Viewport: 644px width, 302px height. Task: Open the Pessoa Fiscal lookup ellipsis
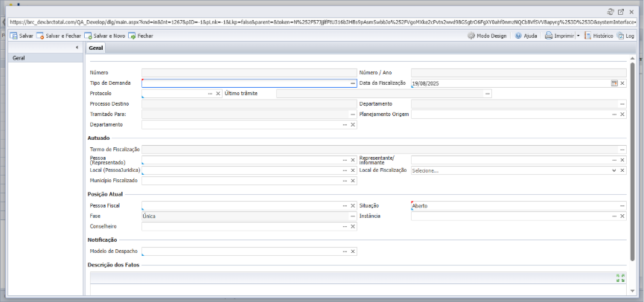pyautogui.click(x=345, y=205)
